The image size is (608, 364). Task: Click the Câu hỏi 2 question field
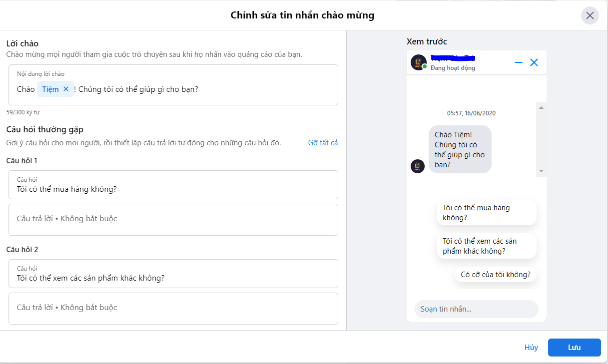click(173, 274)
